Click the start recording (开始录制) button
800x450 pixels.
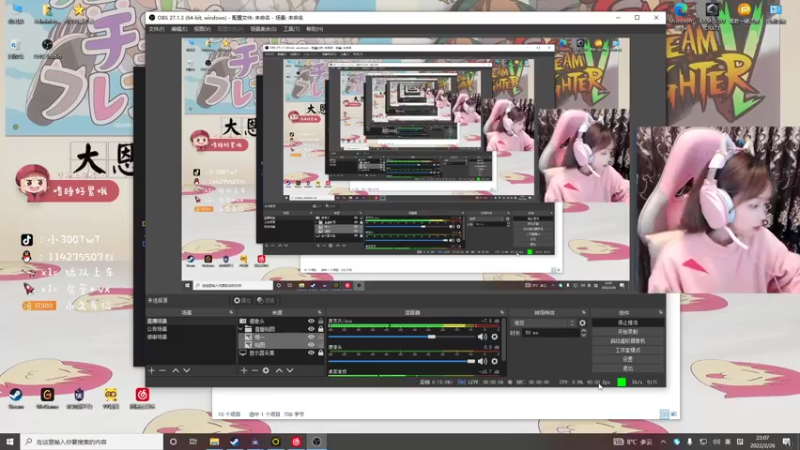pyautogui.click(x=628, y=332)
